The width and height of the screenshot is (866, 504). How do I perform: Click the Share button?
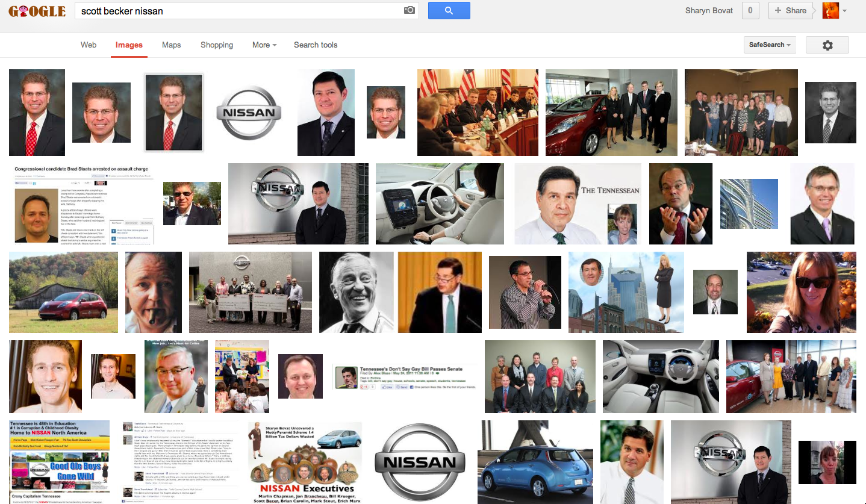[790, 10]
